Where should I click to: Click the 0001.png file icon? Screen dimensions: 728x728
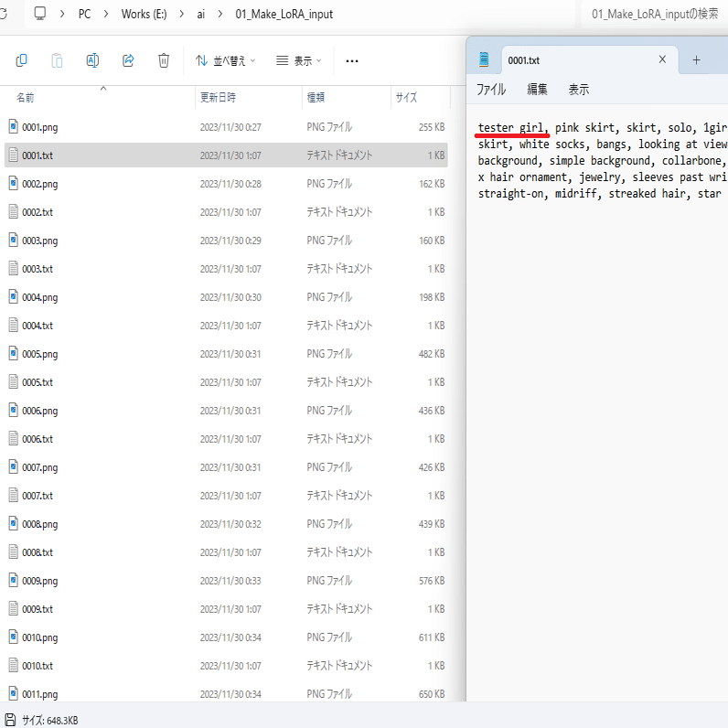[14, 126]
